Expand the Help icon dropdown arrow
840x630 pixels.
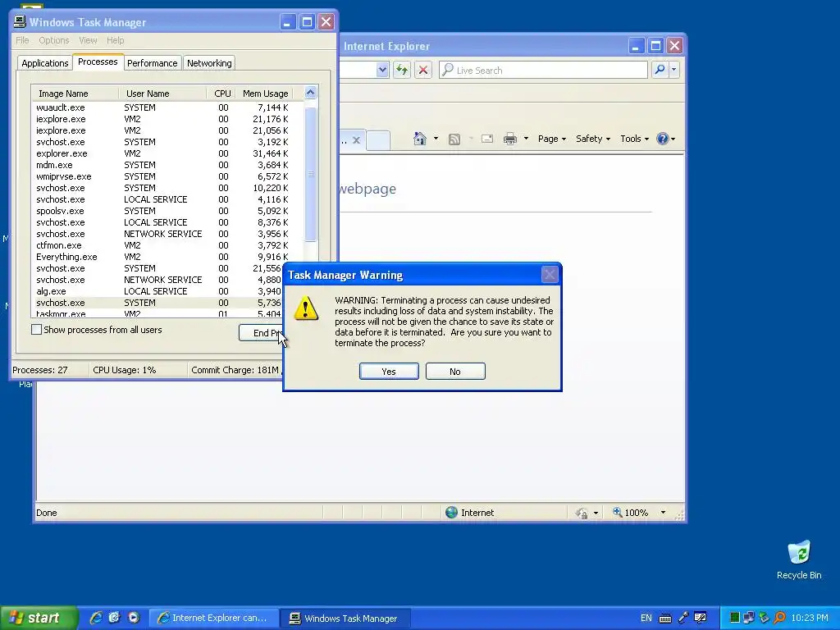click(673, 139)
